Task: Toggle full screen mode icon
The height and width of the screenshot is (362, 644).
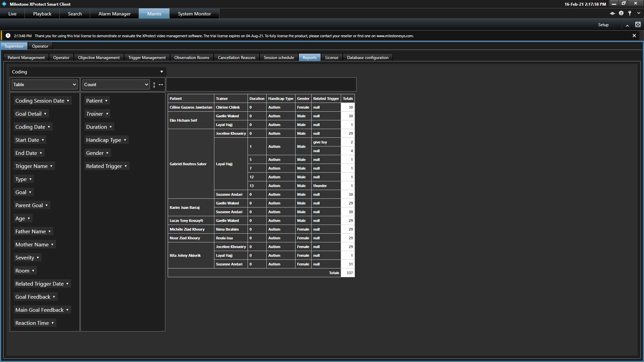Action: [638, 24]
